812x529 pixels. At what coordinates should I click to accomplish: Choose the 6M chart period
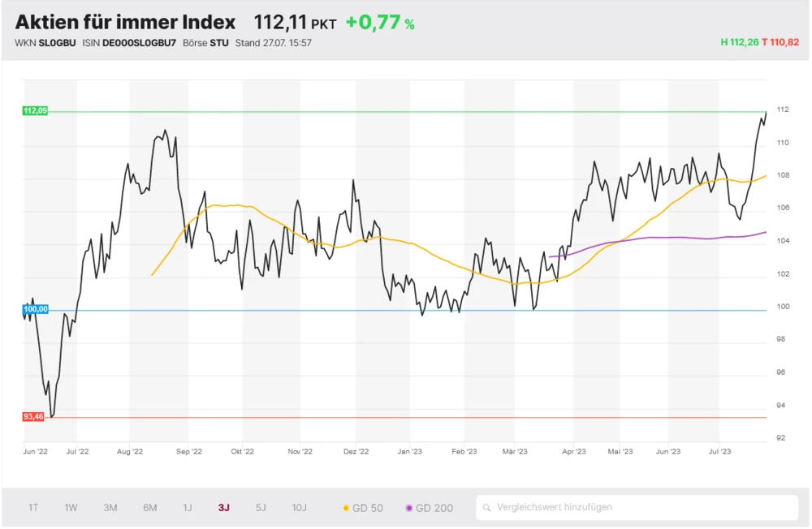coord(150,508)
